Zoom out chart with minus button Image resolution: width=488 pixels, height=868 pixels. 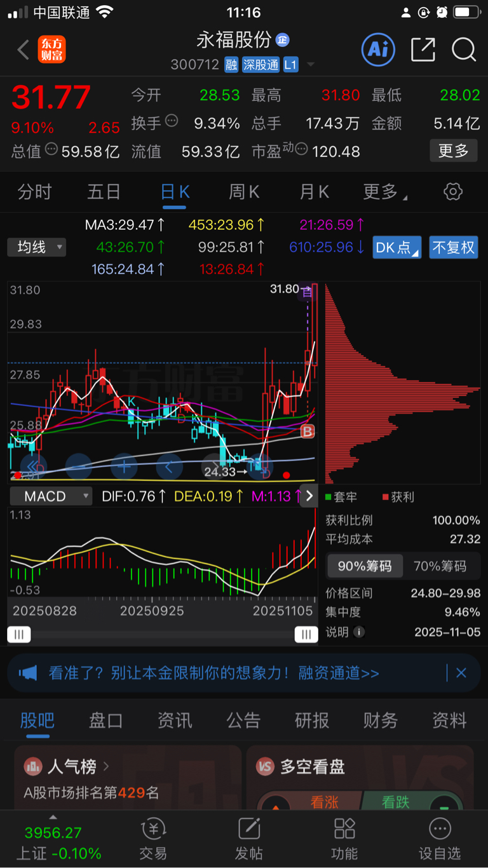tap(79, 466)
